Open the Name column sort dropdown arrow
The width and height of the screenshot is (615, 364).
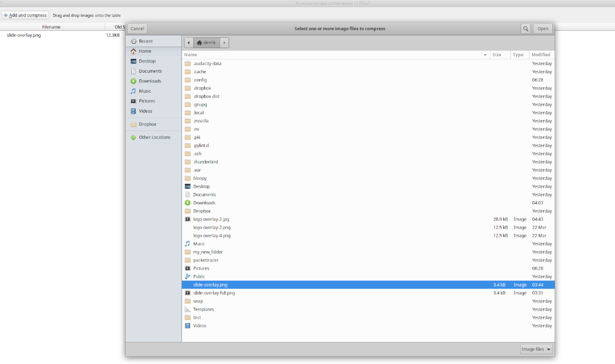[x=485, y=55]
